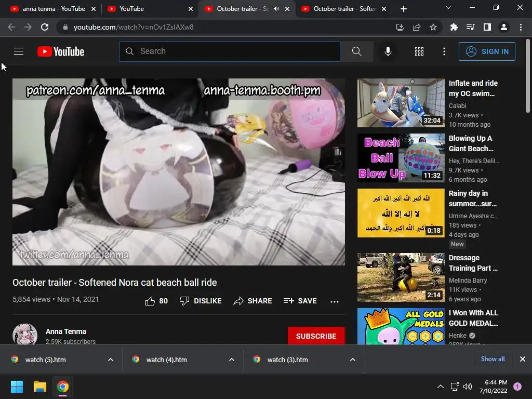Open File Explorer from taskbar

(39, 387)
